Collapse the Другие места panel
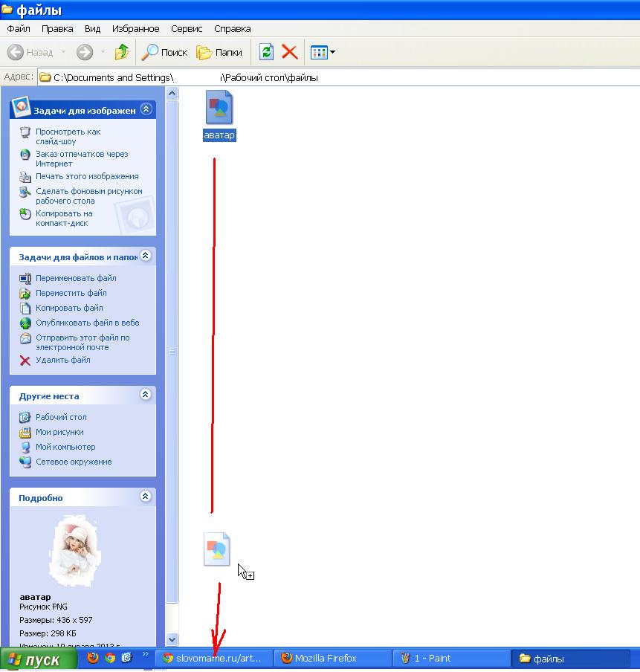The height and width of the screenshot is (672, 640). (x=145, y=394)
